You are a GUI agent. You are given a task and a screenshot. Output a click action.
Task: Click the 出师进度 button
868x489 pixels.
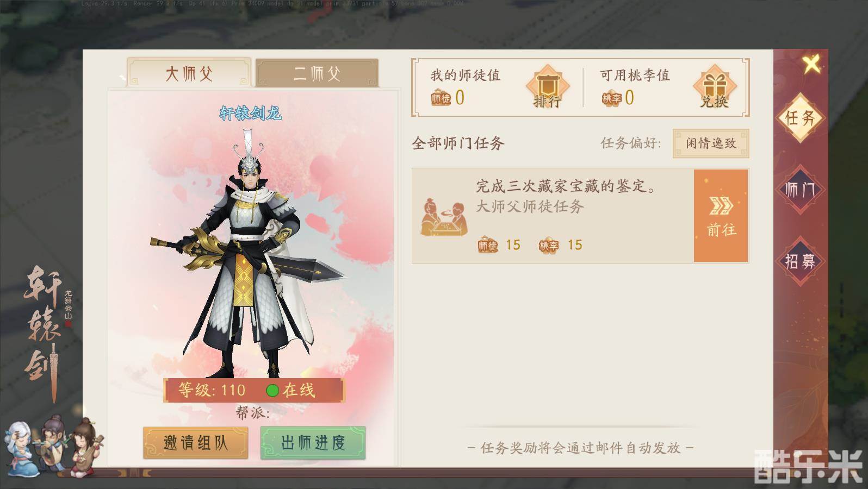pos(313,442)
